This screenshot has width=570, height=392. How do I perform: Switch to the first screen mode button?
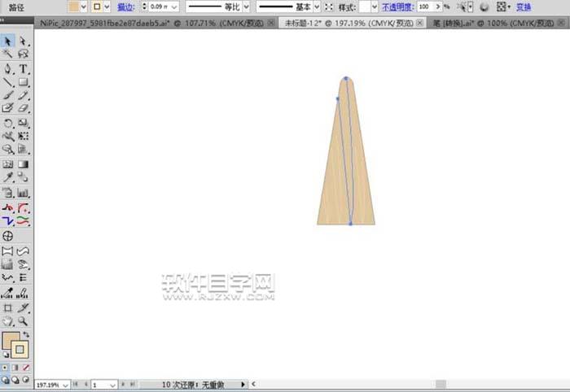pyautogui.click(x=5, y=380)
